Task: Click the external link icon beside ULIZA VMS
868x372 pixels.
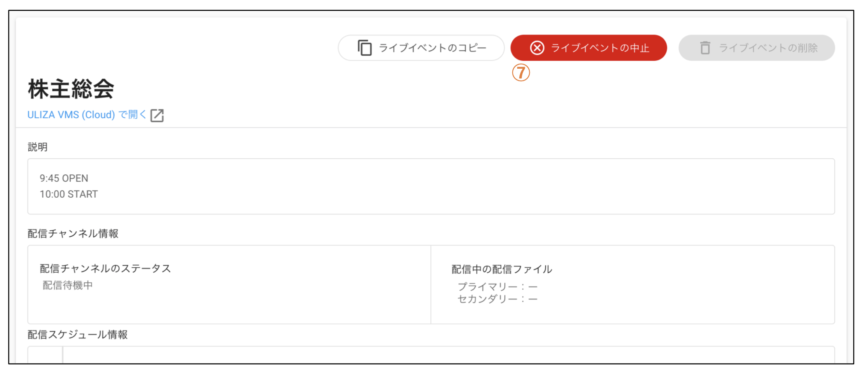Action: (x=157, y=115)
